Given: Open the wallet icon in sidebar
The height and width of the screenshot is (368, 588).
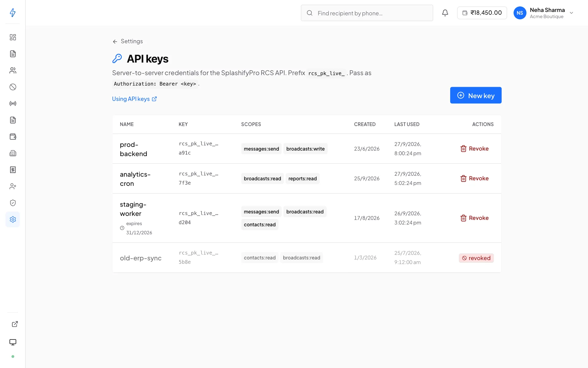Looking at the screenshot, I should 13,136.
